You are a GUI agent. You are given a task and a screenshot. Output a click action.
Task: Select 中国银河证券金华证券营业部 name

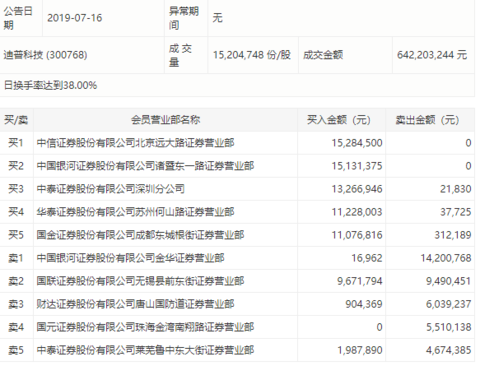pos(130,258)
